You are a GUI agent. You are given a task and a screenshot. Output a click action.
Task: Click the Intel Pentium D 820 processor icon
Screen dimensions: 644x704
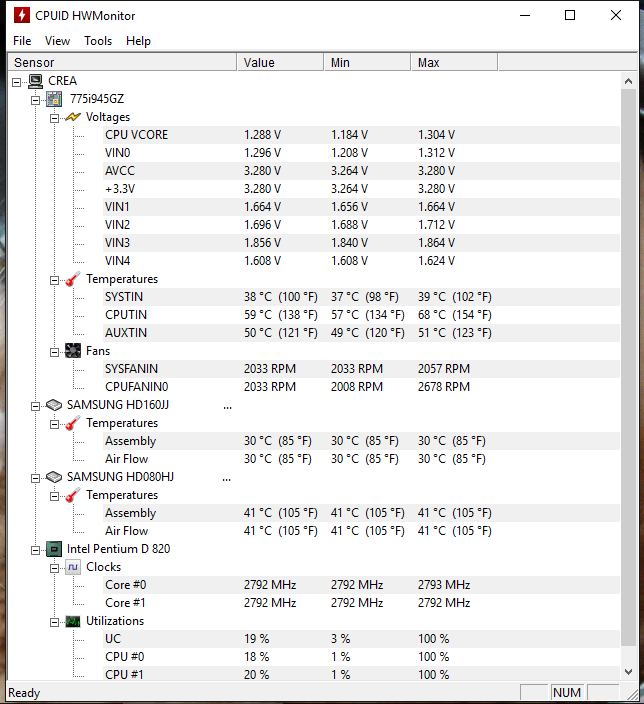point(54,549)
